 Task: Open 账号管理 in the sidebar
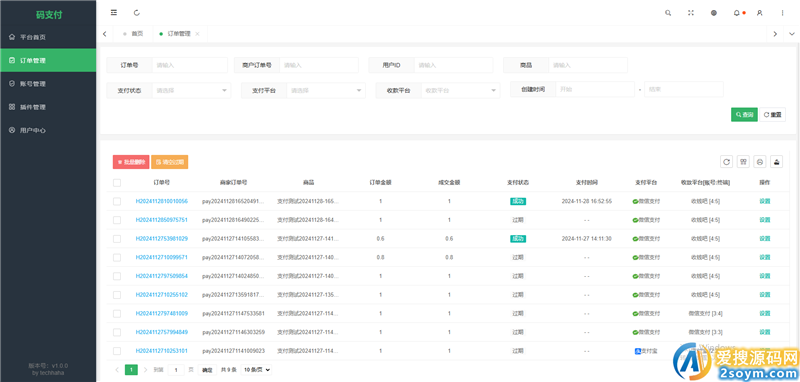(x=48, y=84)
